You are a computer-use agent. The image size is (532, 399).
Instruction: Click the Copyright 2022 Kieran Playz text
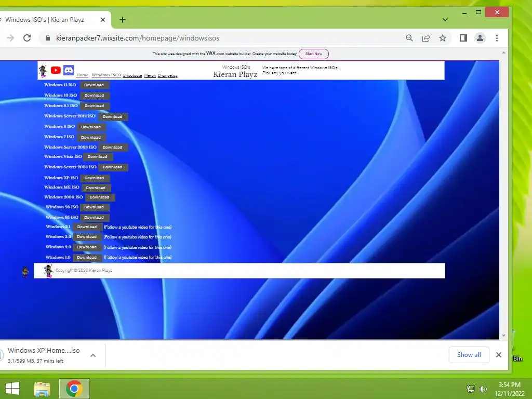click(x=84, y=270)
